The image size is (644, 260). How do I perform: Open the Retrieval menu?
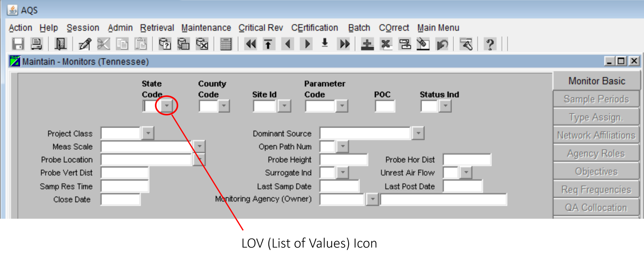click(x=157, y=28)
